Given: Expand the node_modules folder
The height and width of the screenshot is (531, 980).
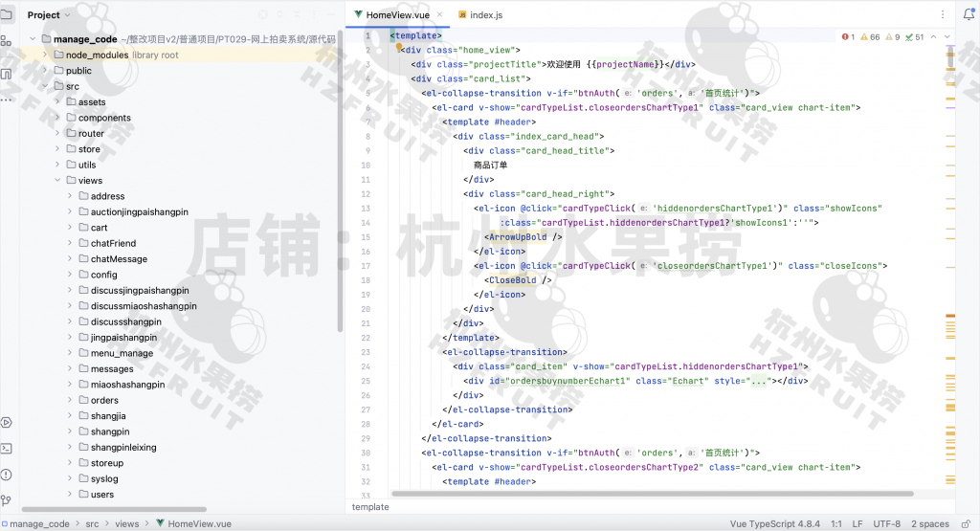Looking at the screenshot, I should tap(45, 55).
